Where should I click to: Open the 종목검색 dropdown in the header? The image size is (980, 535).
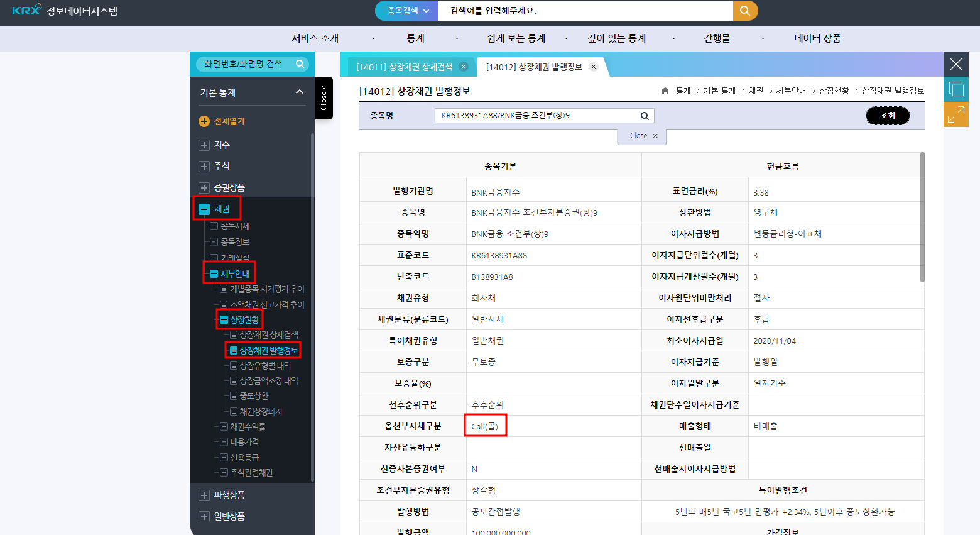coord(407,11)
